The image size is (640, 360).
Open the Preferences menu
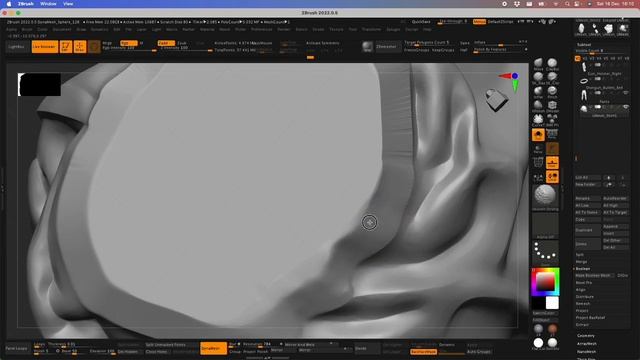tap(261, 29)
